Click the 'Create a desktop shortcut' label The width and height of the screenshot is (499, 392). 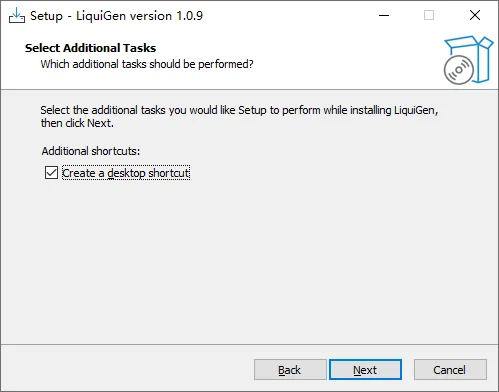click(x=126, y=173)
